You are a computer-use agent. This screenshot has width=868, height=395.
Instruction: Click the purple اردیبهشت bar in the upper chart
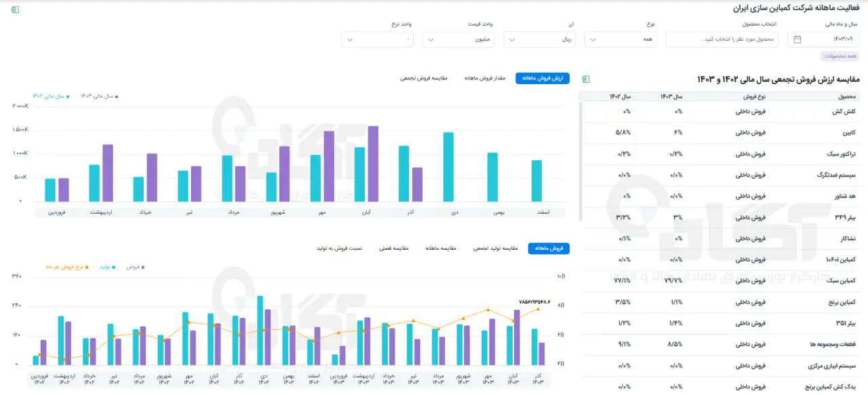pos(107,173)
